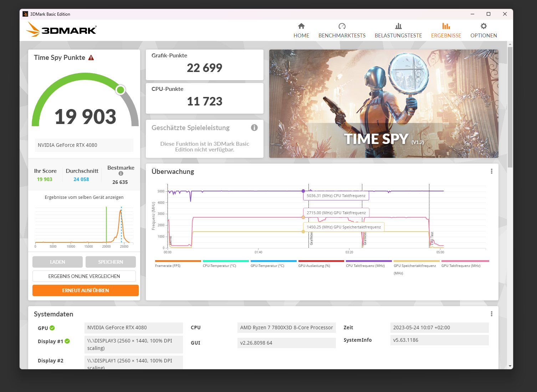Click ERGEBNIS ONLINE VERGLEICHEN button

pyautogui.click(x=84, y=276)
